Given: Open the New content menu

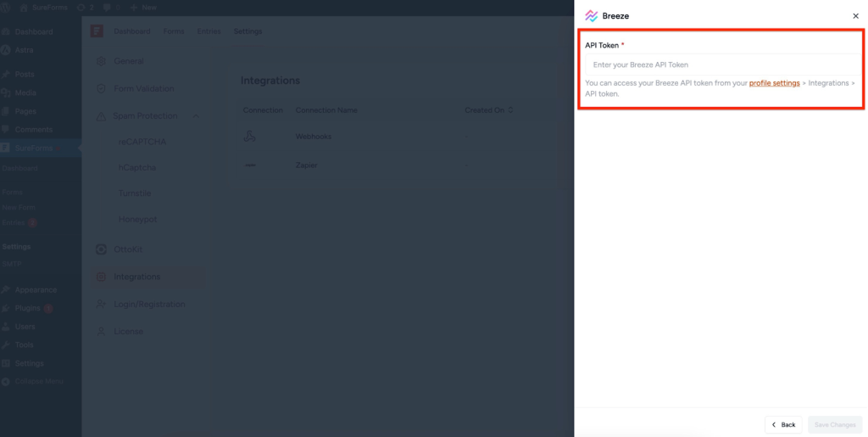Looking at the screenshot, I should [143, 8].
